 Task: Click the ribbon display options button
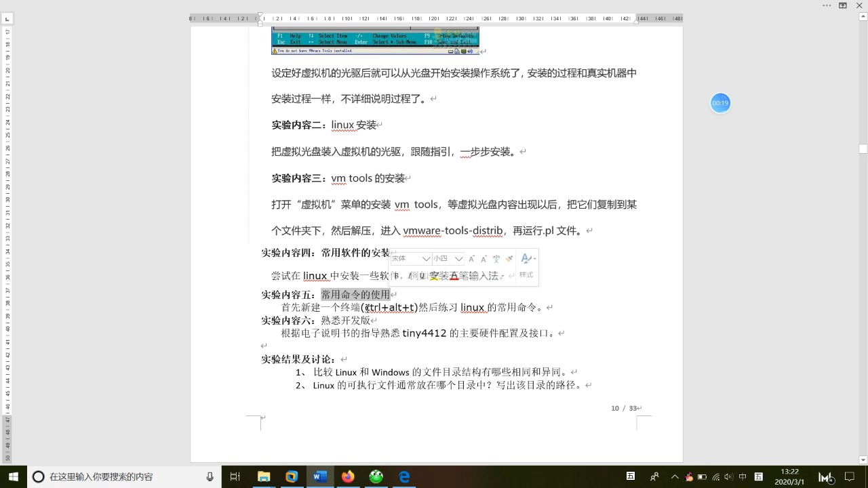coord(843,5)
